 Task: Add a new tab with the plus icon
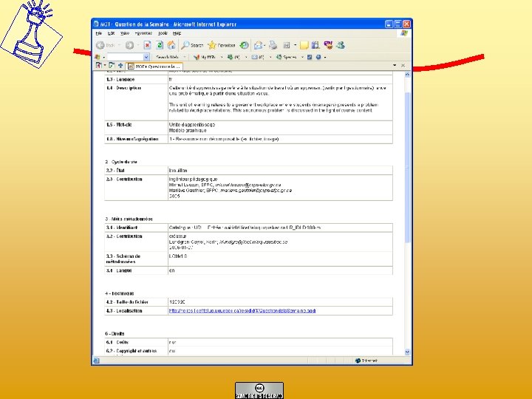(120, 66)
